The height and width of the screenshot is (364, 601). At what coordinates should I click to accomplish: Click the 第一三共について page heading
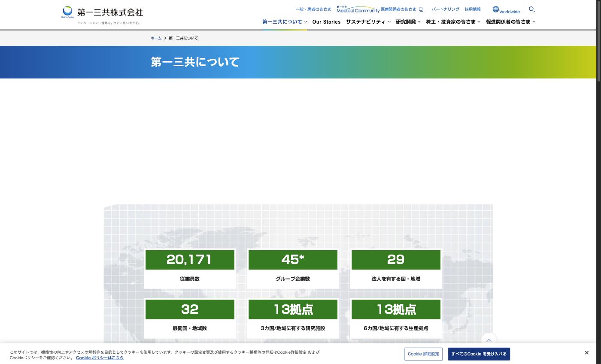(x=195, y=62)
